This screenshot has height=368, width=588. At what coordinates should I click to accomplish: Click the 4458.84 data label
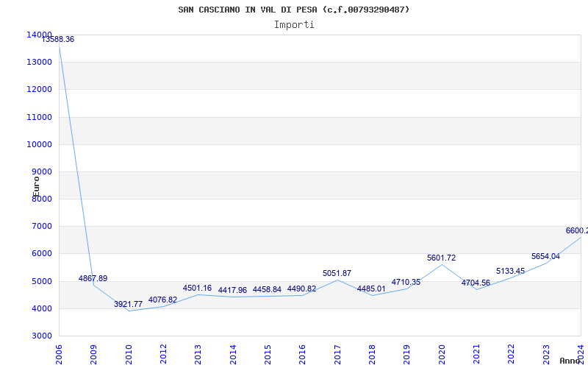[x=267, y=289]
